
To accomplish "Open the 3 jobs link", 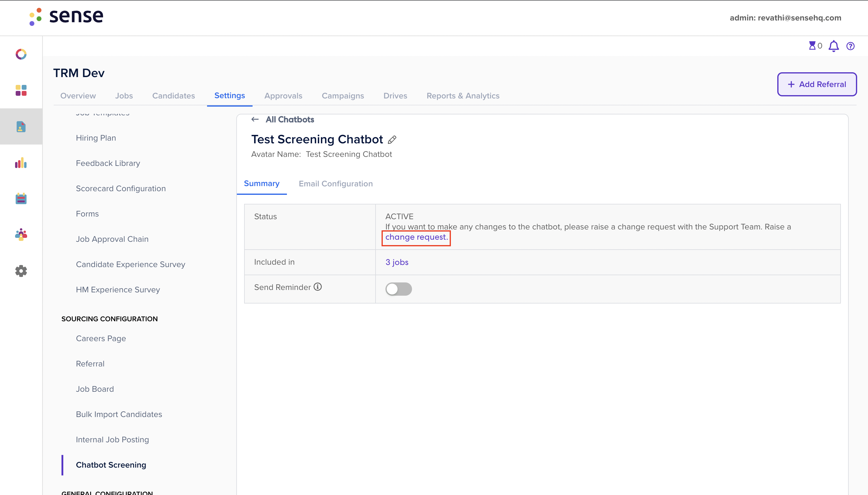I will [x=397, y=262].
